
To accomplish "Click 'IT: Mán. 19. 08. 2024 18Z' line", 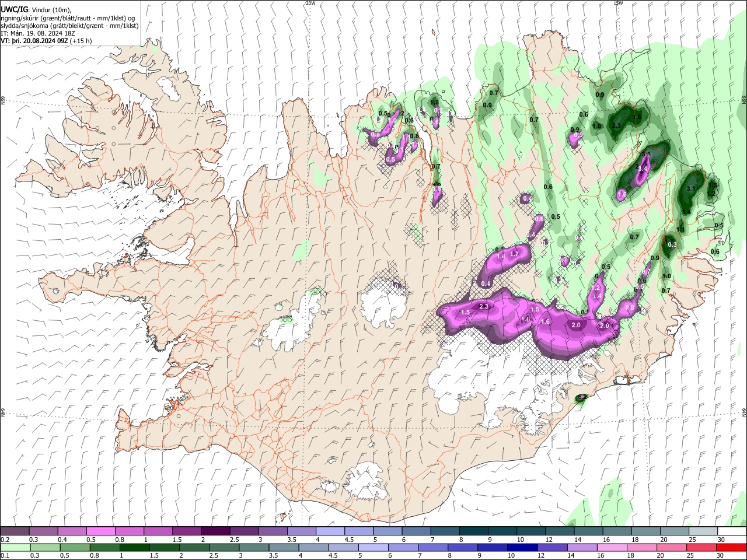I will click(37, 33).
